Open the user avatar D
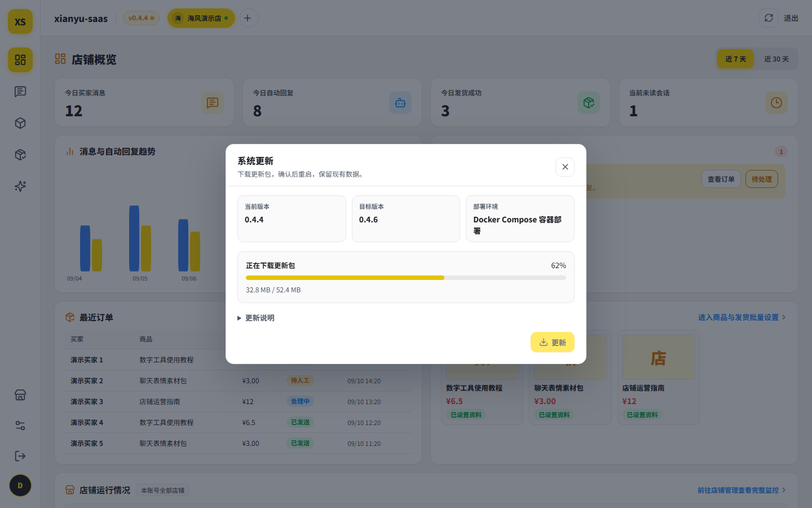The image size is (812, 508). (20, 485)
